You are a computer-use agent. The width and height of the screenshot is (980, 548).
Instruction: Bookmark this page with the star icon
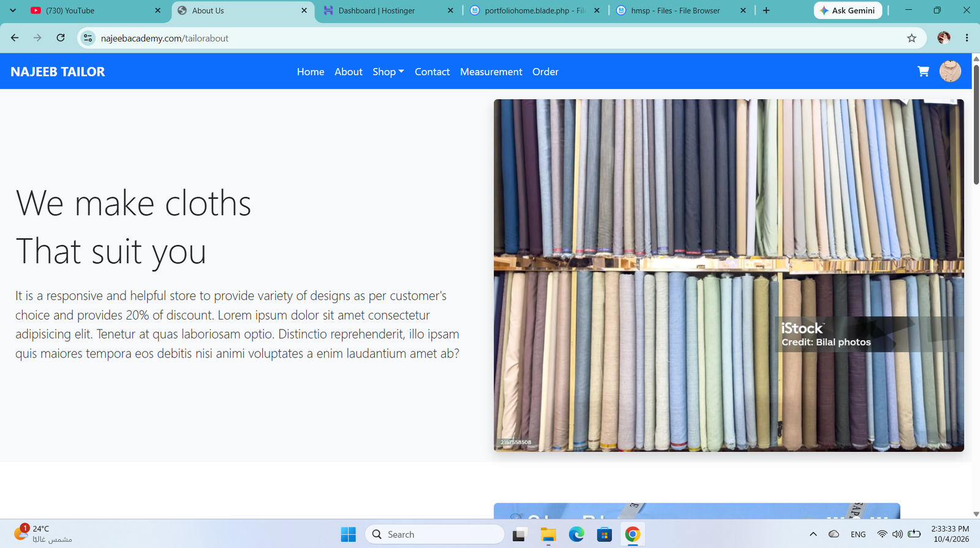(x=911, y=38)
